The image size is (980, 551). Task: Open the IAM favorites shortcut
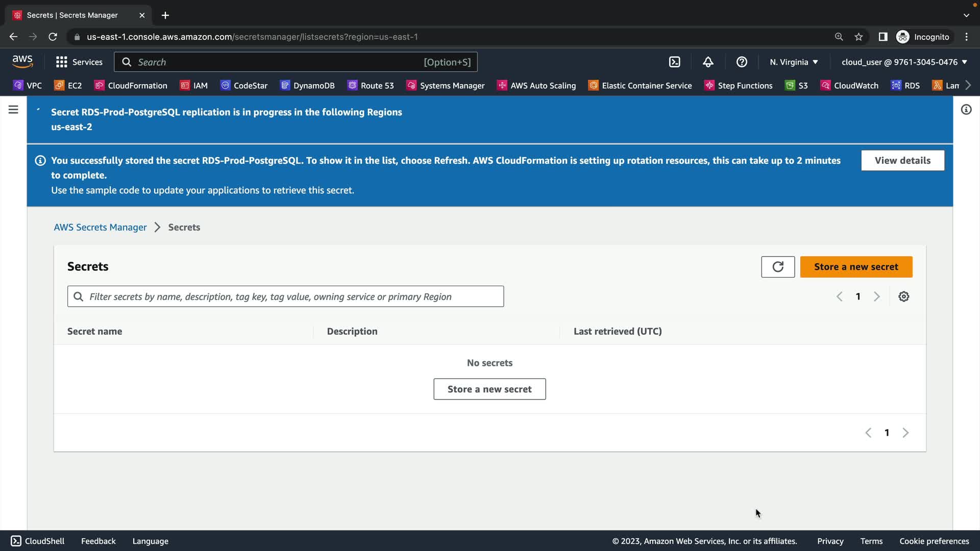194,85
